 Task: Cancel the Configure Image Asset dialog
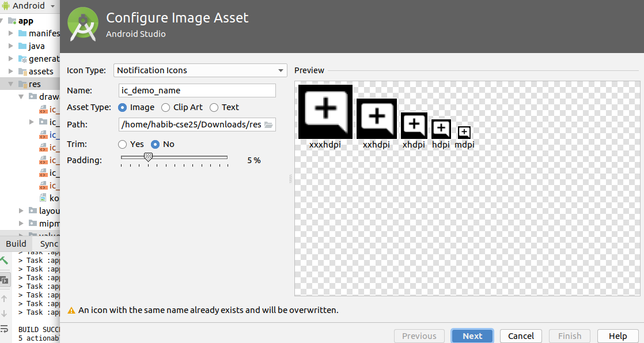coord(520,336)
